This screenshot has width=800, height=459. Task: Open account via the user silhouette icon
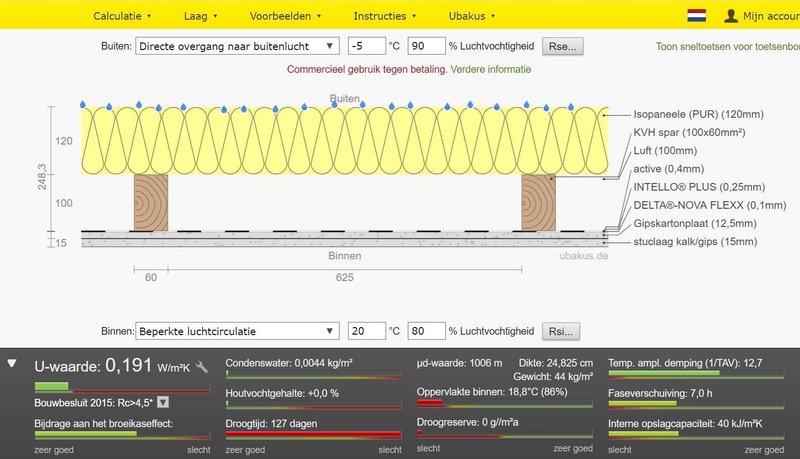coord(733,16)
